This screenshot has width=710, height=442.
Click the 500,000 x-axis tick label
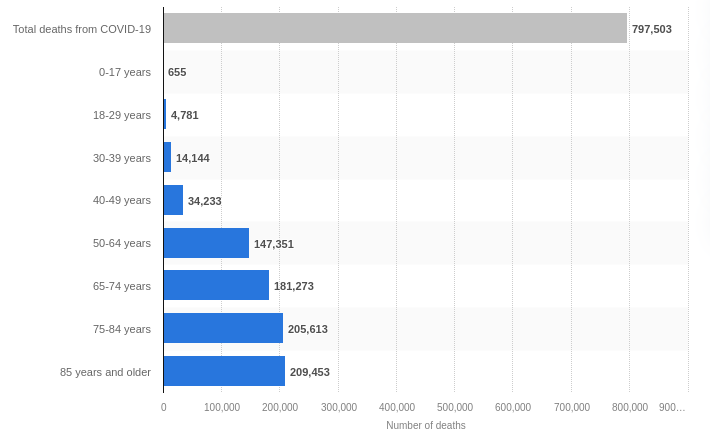[x=454, y=407]
